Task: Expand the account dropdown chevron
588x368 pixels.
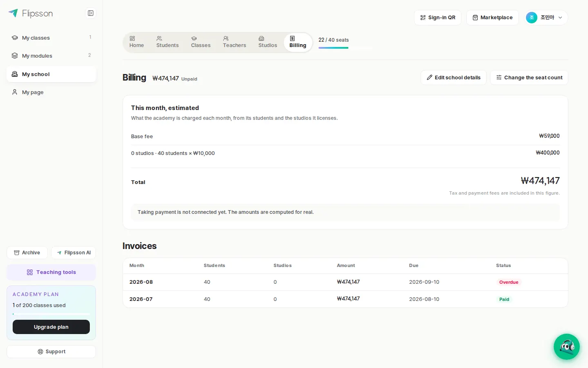Action: (x=560, y=18)
